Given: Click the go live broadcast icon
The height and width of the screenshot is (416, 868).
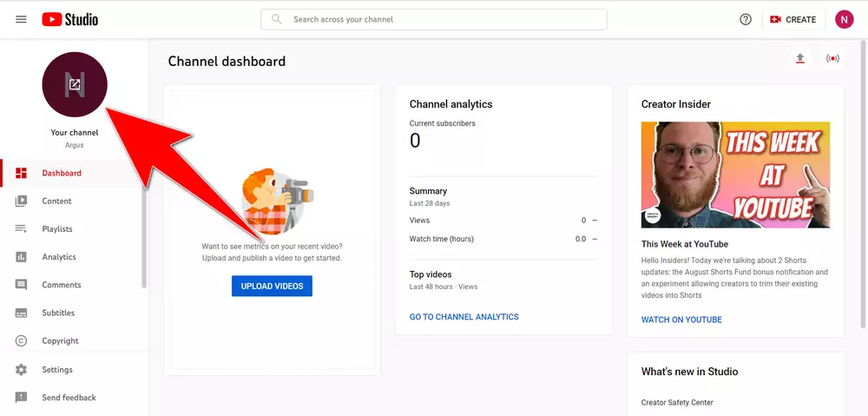Looking at the screenshot, I should pyautogui.click(x=832, y=58).
